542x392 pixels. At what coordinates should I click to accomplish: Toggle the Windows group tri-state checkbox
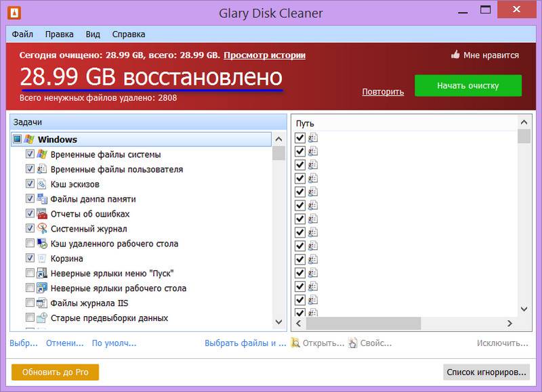pos(18,139)
